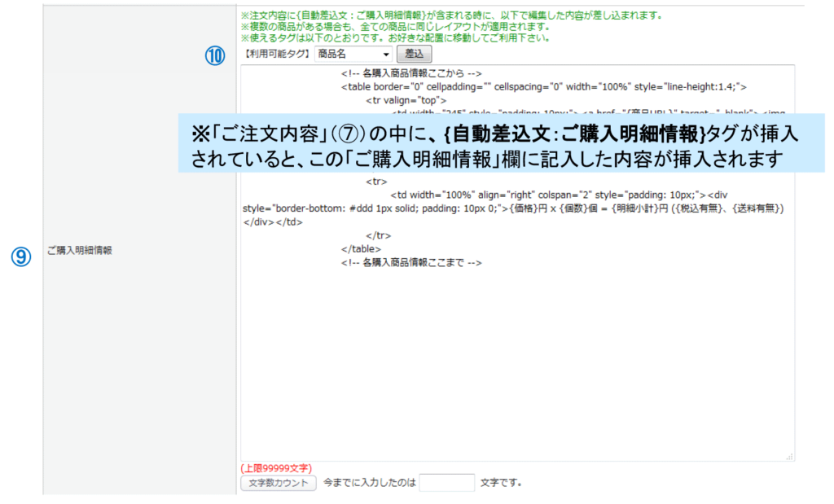Click the red 上限99999文字 note

click(x=276, y=468)
